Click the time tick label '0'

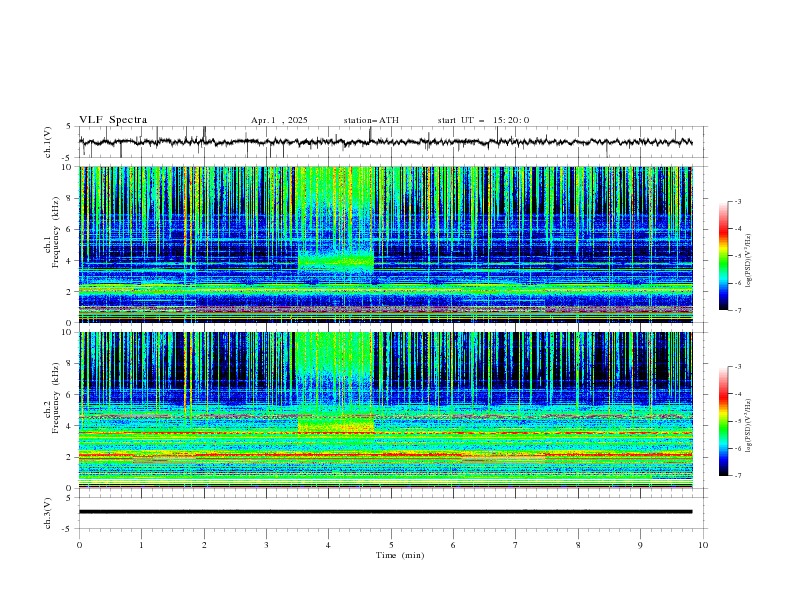click(x=79, y=545)
